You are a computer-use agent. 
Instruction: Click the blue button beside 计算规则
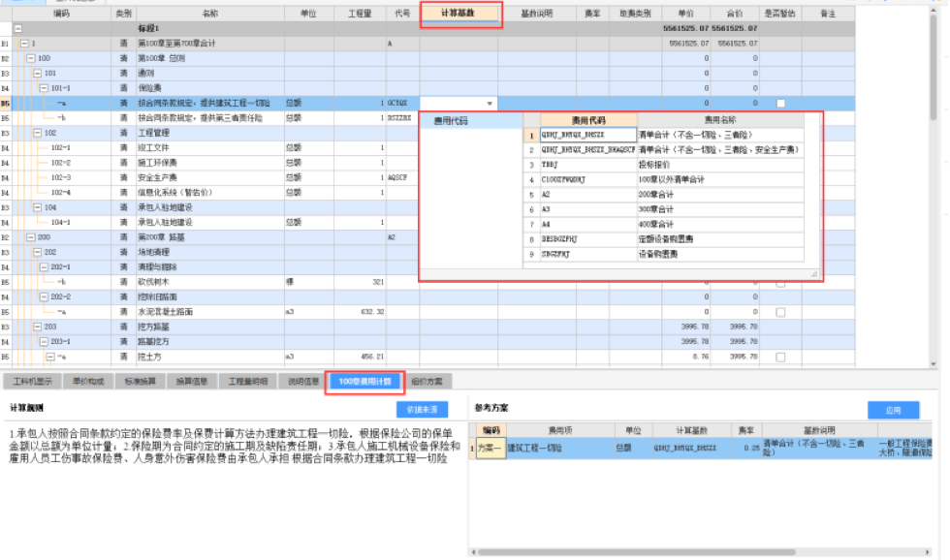point(423,410)
